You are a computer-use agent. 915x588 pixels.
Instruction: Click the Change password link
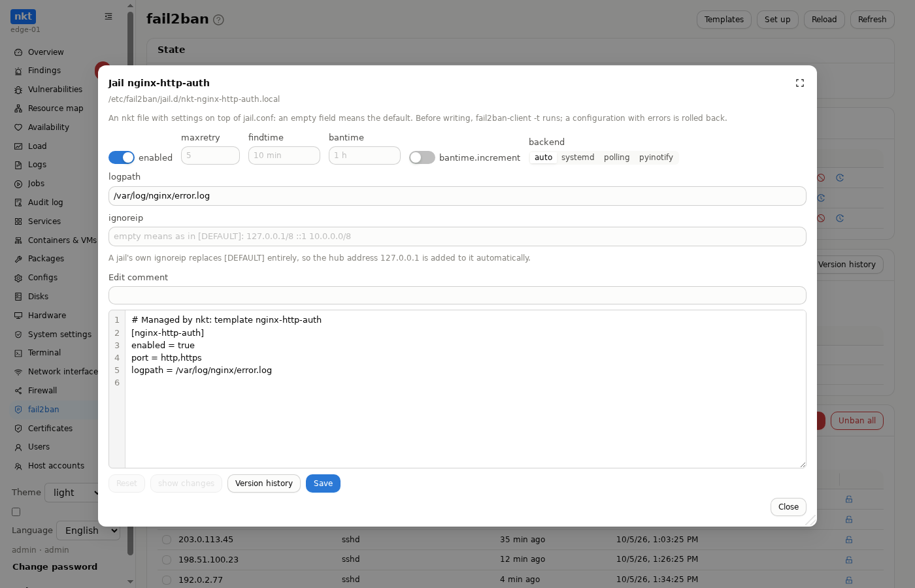(55, 567)
